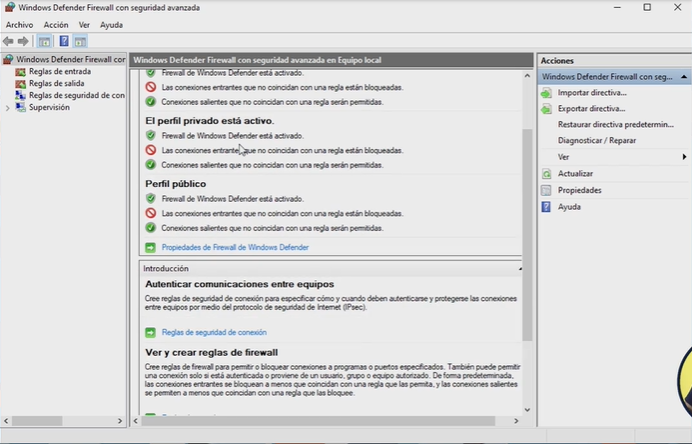This screenshot has width=692, height=444.
Task: Click the Propiedades sheet icon
Action: pos(546,190)
